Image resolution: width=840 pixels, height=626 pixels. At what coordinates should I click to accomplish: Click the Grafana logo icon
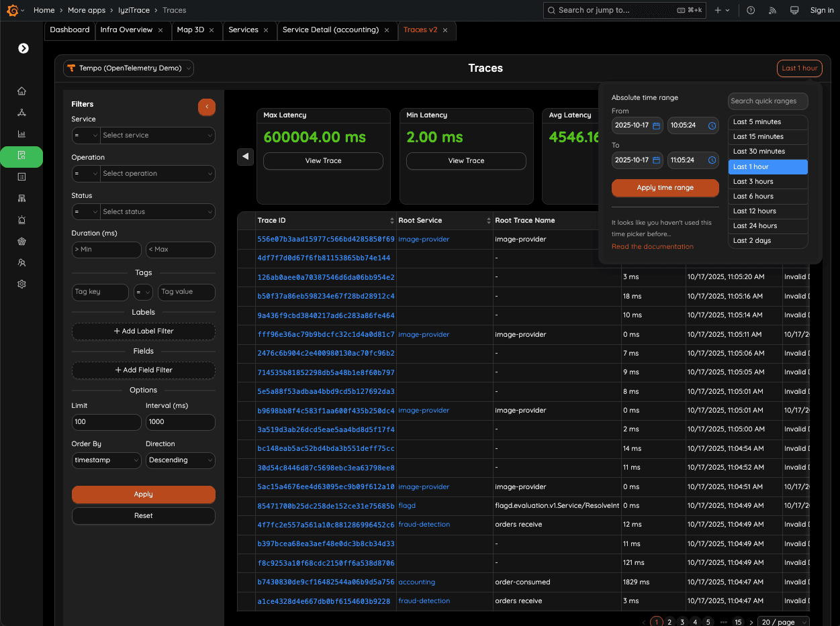(12, 10)
